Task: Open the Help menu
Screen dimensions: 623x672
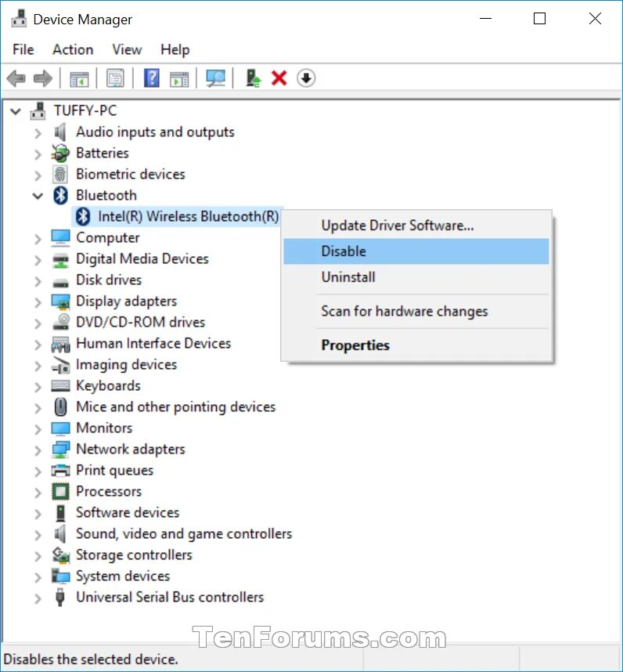Action: [175, 49]
